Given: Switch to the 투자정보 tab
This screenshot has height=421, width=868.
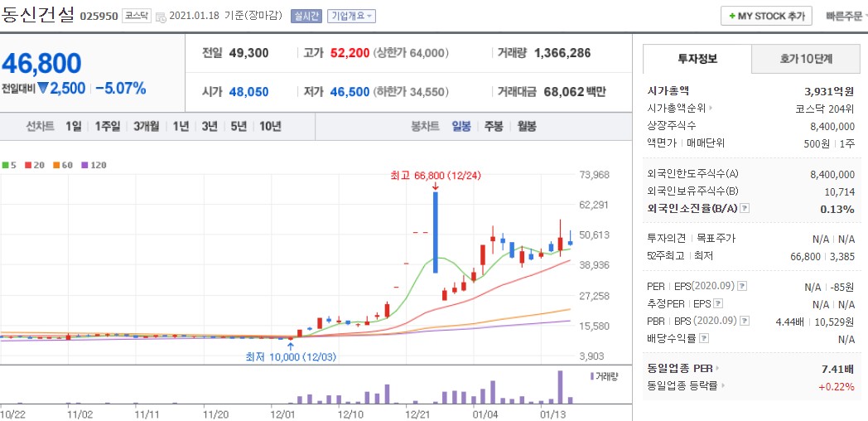Looking at the screenshot, I should [697, 59].
